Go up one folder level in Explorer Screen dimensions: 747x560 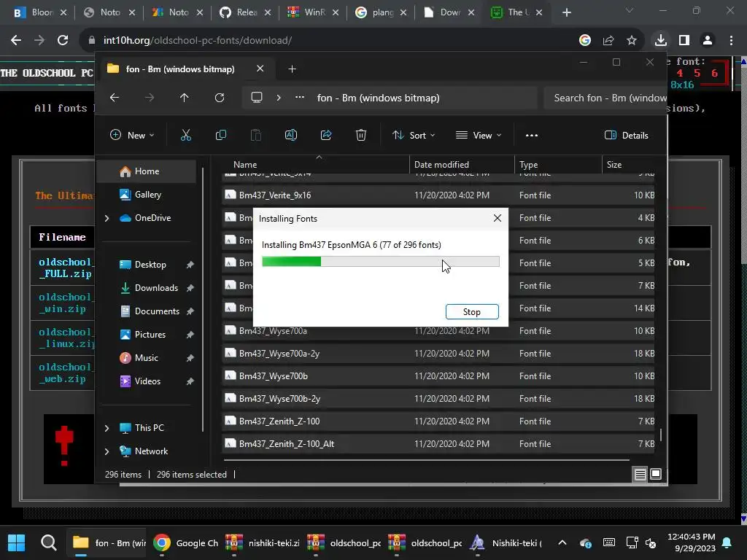click(x=185, y=98)
